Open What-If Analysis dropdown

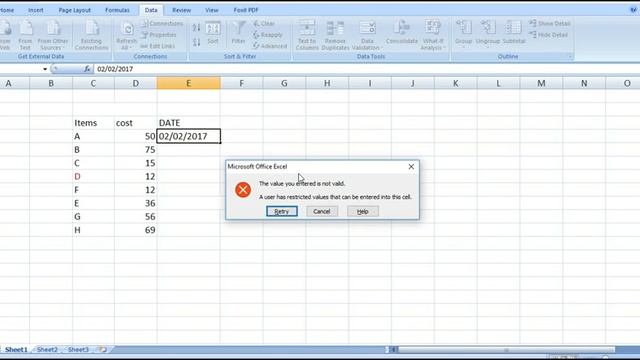point(433,35)
